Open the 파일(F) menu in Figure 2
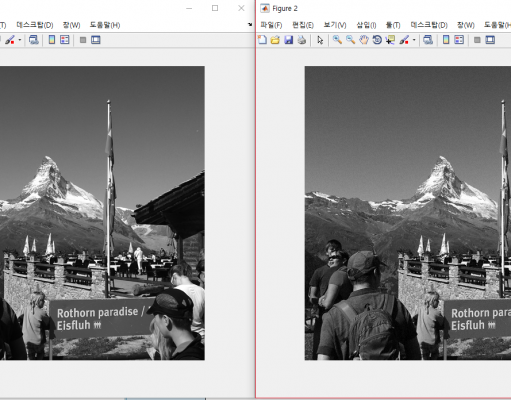511x400 pixels. (271, 25)
